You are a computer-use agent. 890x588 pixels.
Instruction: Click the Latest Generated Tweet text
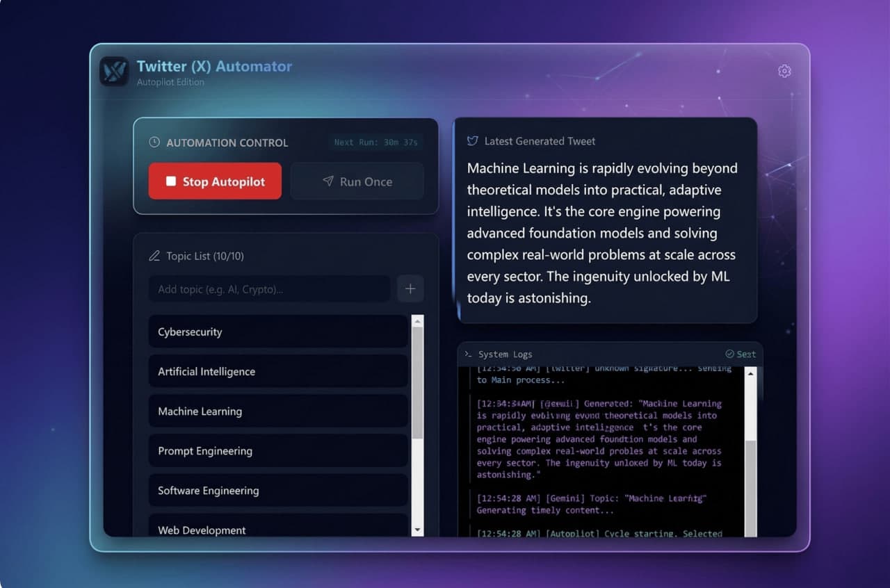(x=602, y=233)
